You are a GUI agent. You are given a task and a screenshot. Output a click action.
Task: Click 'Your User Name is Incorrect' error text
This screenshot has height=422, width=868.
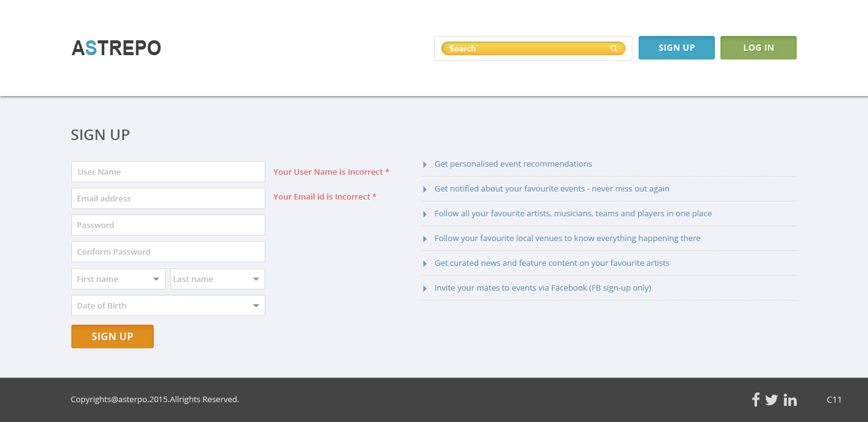tap(331, 172)
